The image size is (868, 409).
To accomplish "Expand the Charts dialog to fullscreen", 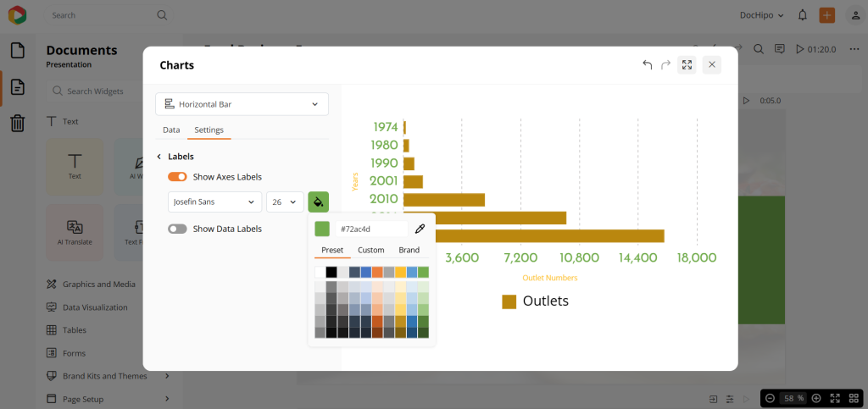I will pos(687,64).
